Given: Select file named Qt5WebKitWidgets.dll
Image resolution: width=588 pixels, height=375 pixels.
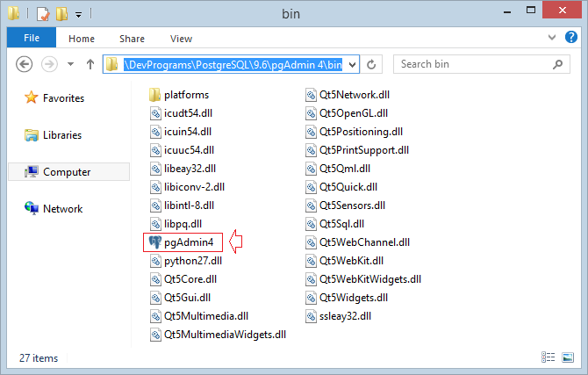Looking at the screenshot, I should (x=370, y=279).
